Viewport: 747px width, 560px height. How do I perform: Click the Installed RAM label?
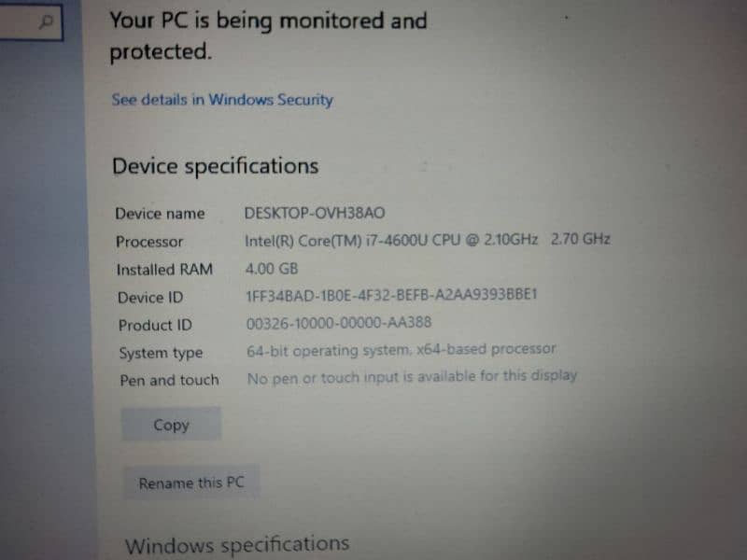pos(164,270)
